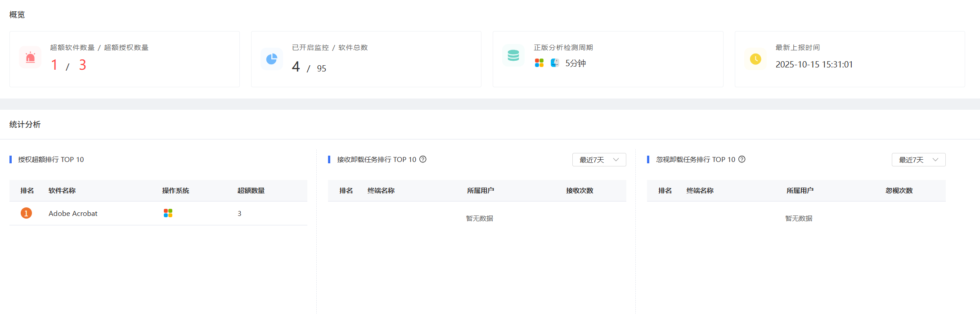
Task: Open 最近7天 dropdown for 接收卸载任务排行
Action: tap(599, 160)
